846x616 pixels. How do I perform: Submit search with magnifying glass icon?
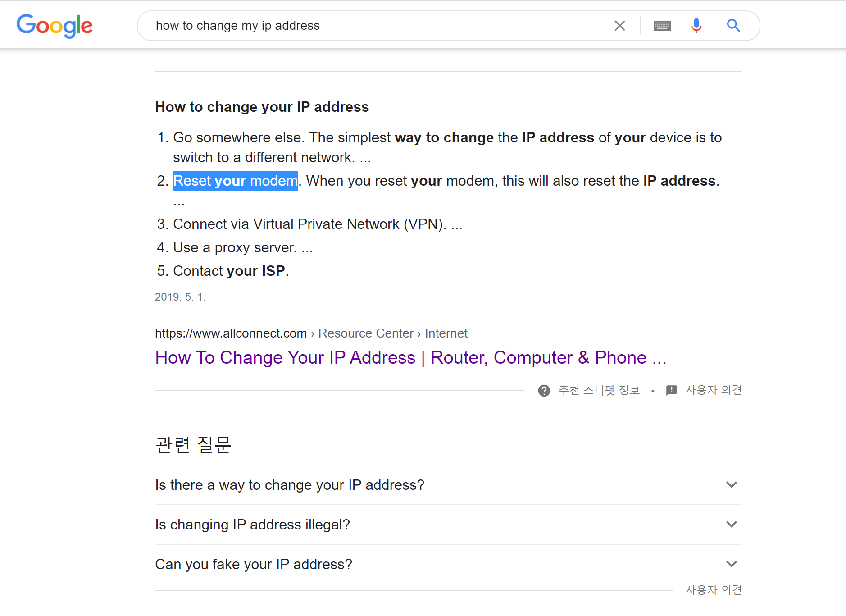(x=733, y=26)
